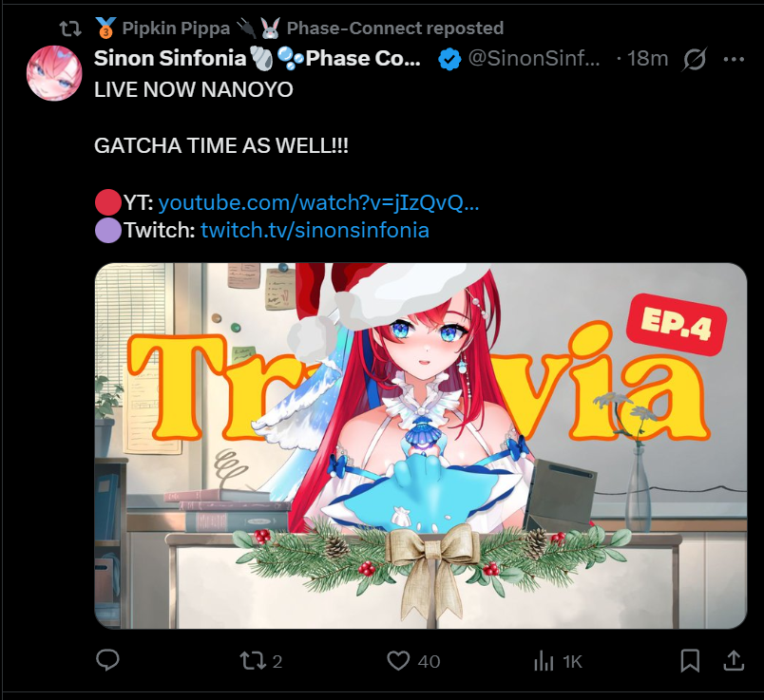Viewport: 764px width, 700px height.
Task: Open the Trivia EP.4 image preview
Action: click(421, 445)
